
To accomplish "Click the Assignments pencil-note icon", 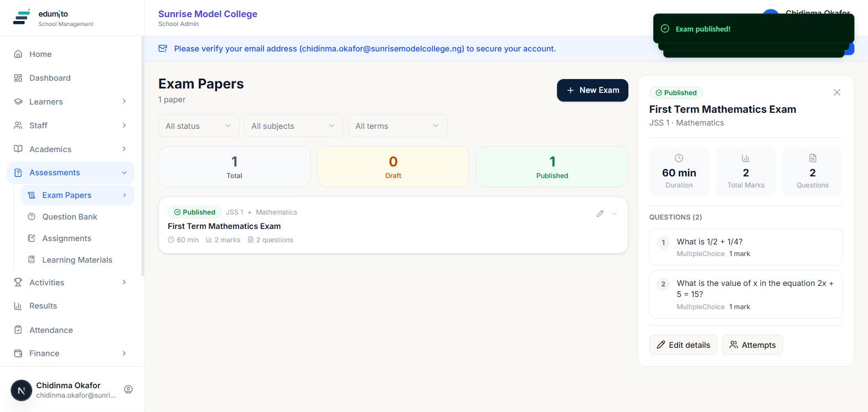I will tap(32, 238).
